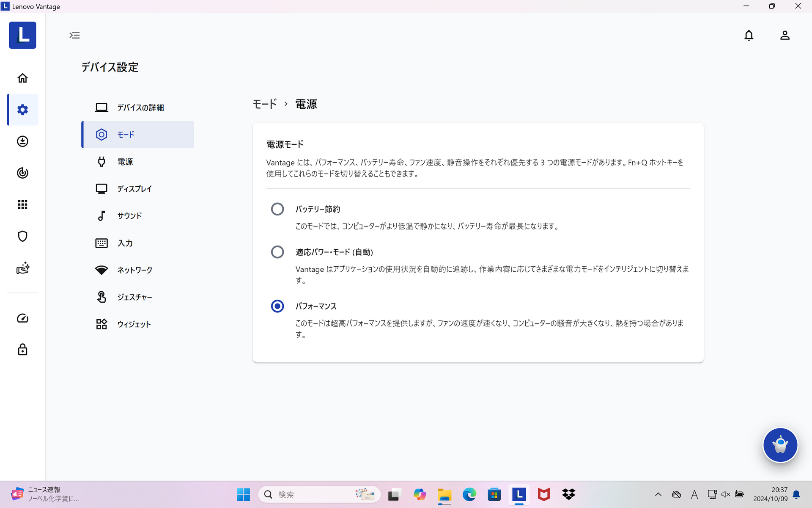Open the speedometer performance icon
The image size is (812, 508).
(22, 318)
